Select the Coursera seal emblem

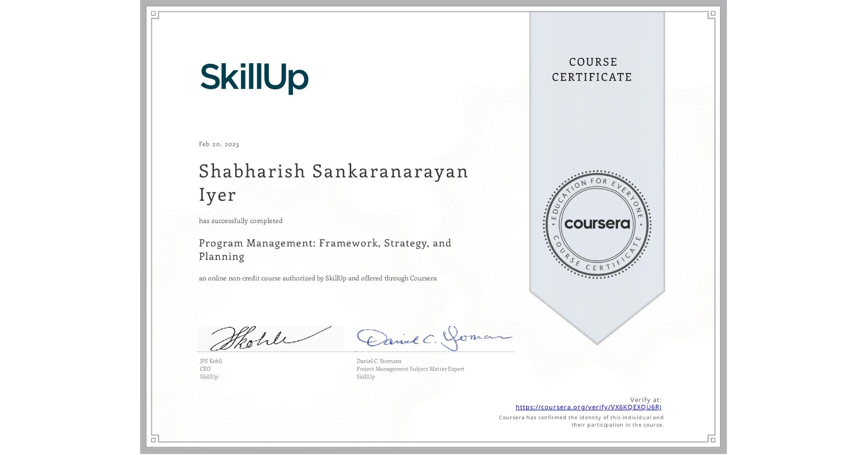[x=599, y=224]
